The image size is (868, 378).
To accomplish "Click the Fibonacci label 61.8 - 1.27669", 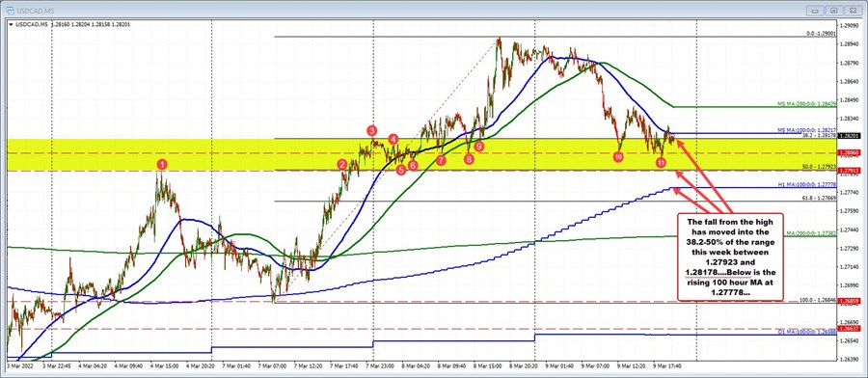I will tap(820, 198).
